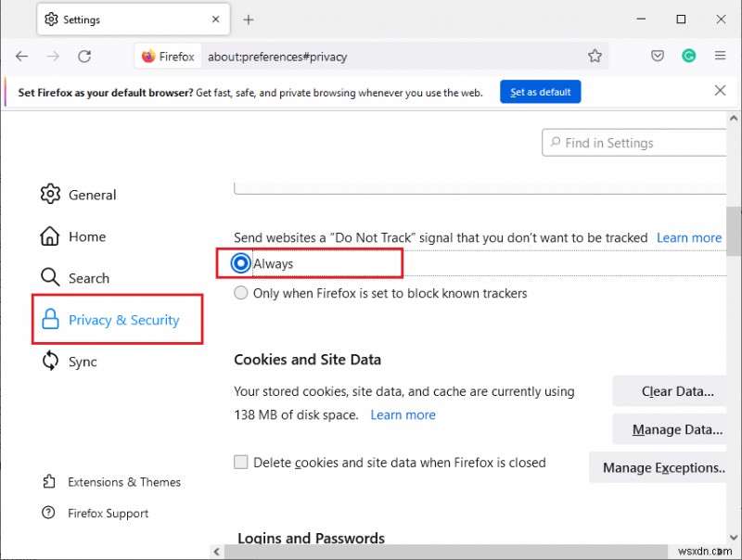Enable deleting cookies when Firefox closes

(241, 462)
